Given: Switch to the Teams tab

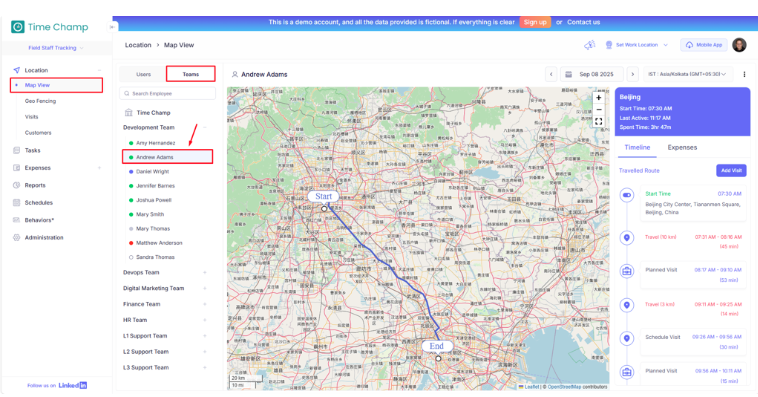Looking at the screenshot, I should (190, 74).
